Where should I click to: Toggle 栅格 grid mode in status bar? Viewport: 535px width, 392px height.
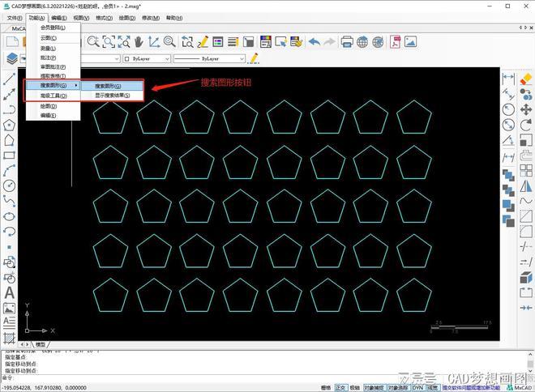click(x=326, y=388)
